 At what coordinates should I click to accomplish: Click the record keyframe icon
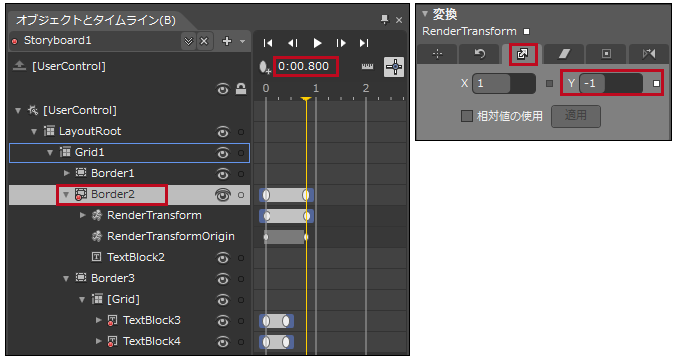[x=264, y=67]
